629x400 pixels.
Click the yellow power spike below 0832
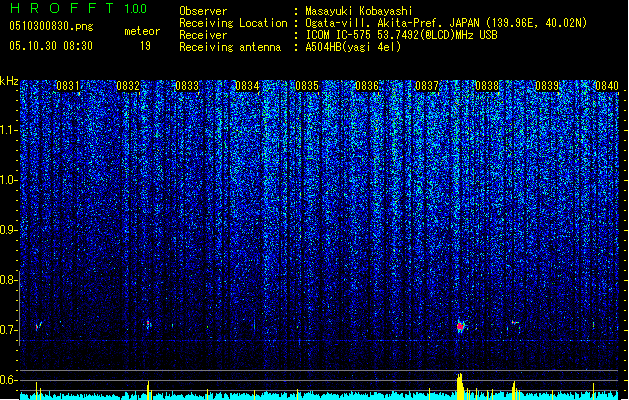(148, 390)
